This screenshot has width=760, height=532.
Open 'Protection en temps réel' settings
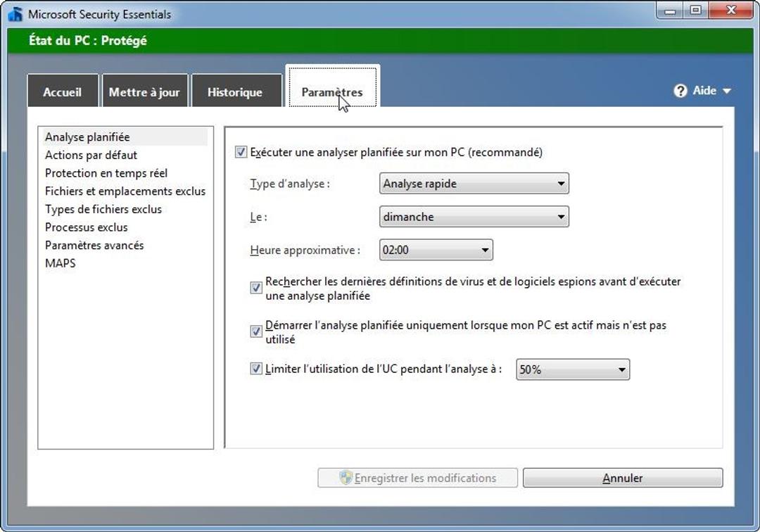pyautogui.click(x=104, y=172)
